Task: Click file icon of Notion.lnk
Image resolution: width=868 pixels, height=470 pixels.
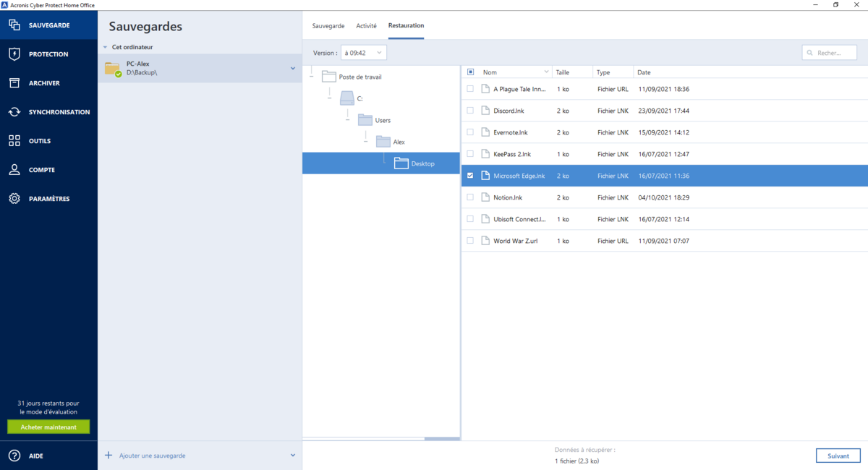Action: click(x=486, y=197)
